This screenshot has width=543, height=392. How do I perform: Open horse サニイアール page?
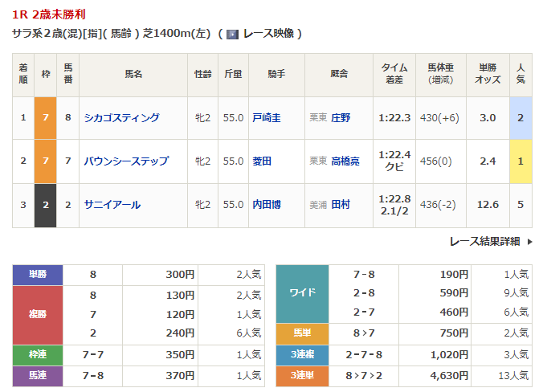pos(112,204)
